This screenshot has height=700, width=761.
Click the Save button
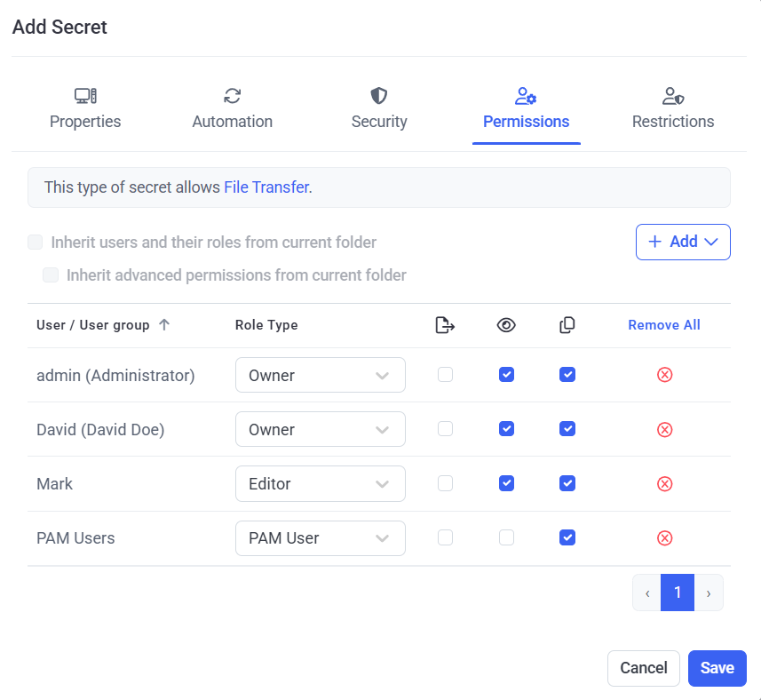click(717, 668)
